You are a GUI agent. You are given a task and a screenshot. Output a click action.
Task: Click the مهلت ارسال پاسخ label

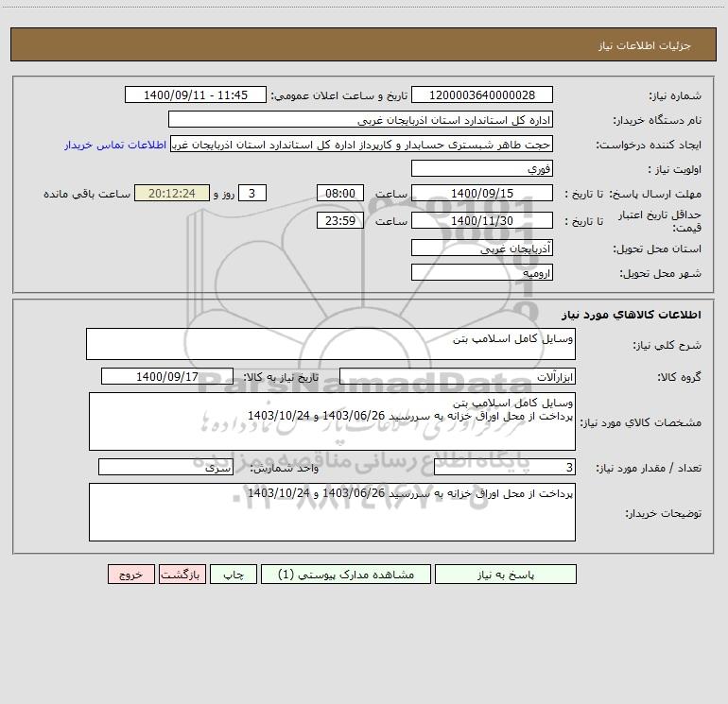point(655,194)
